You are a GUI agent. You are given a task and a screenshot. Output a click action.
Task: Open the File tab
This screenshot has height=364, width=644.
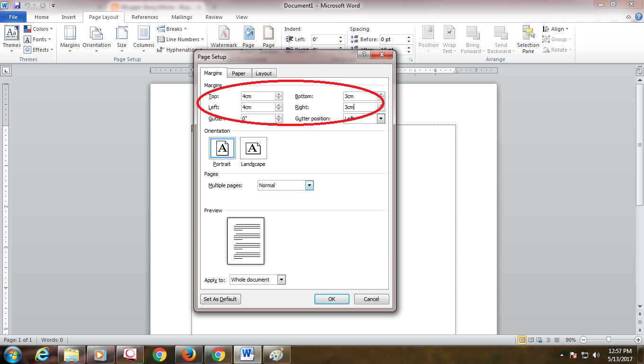[x=13, y=17]
